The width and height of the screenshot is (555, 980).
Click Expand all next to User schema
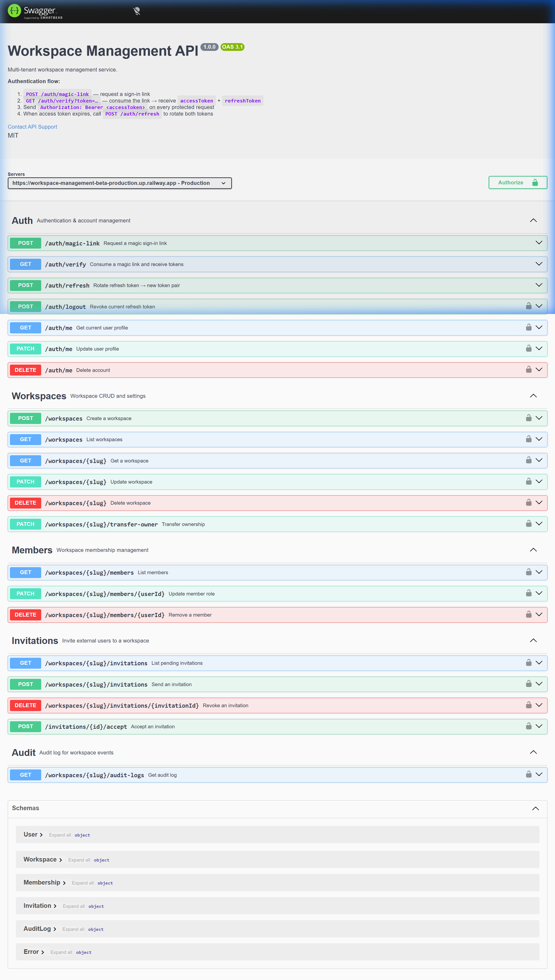click(x=60, y=835)
